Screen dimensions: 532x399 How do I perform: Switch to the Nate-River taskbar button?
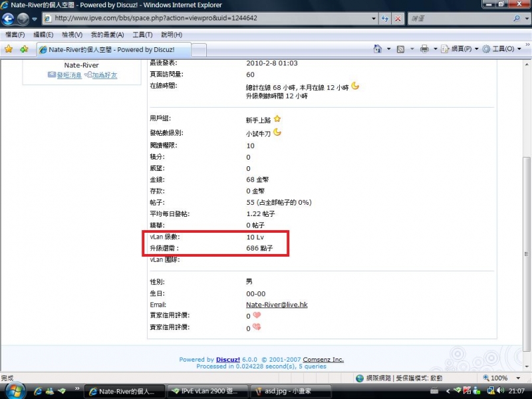pos(124,392)
